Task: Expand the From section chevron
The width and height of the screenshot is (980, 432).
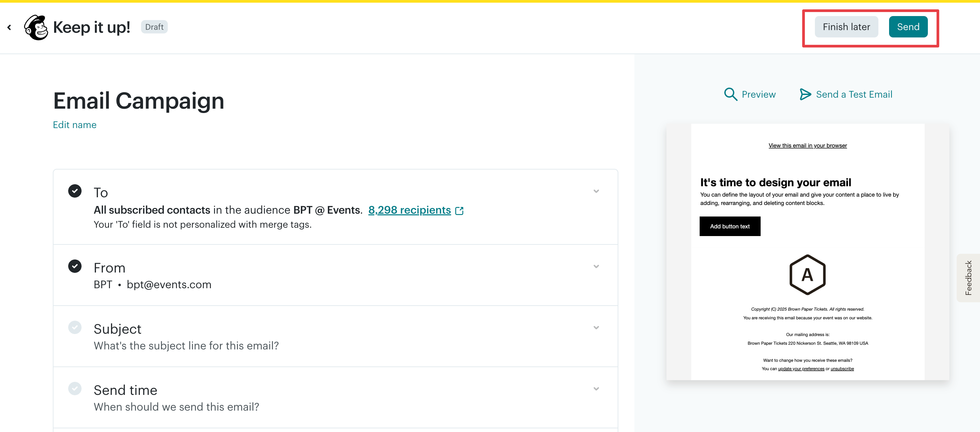Action: pyautogui.click(x=596, y=266)
